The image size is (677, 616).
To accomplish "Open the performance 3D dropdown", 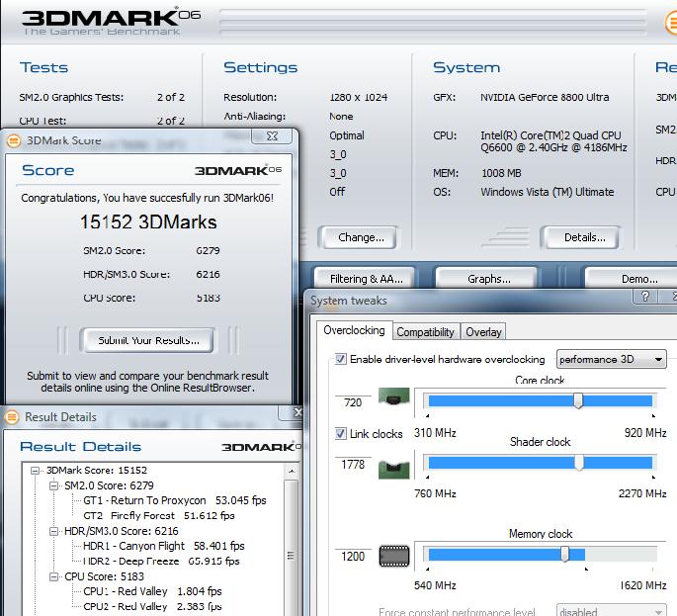I will pos(611,359).
